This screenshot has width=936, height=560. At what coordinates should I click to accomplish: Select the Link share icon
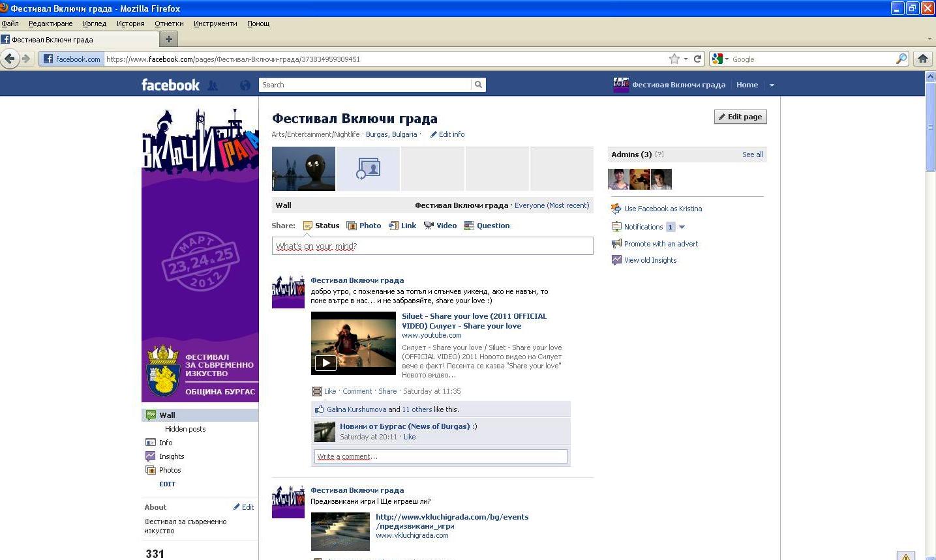coord(393,226)
